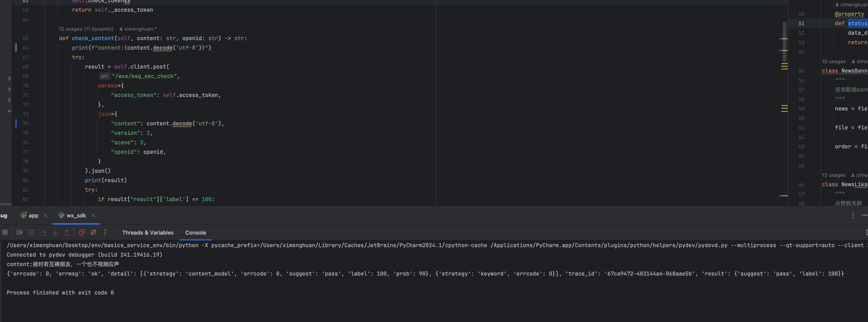Click the '12 usages (11 dynamic)' hint
Screen dimensions: 868x322
pos(86,29)
